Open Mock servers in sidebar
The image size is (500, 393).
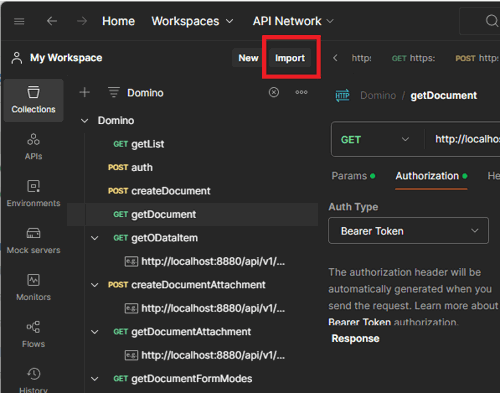(33, 240)
